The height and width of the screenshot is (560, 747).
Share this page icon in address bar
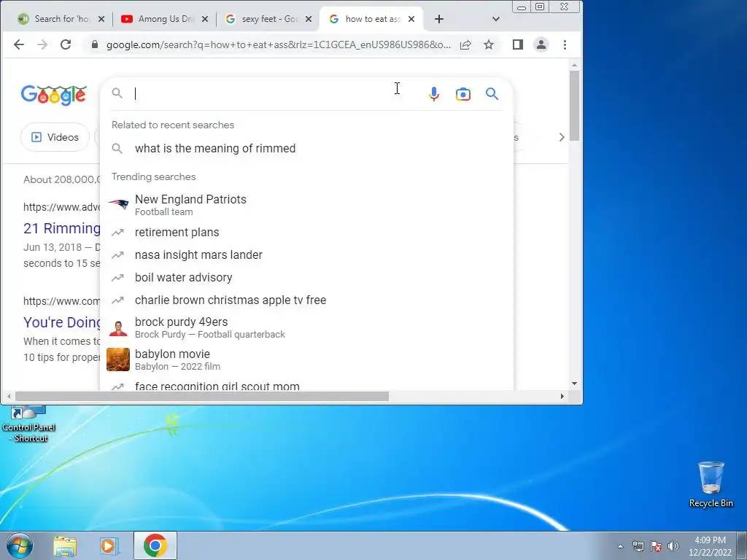coord(465,44)
